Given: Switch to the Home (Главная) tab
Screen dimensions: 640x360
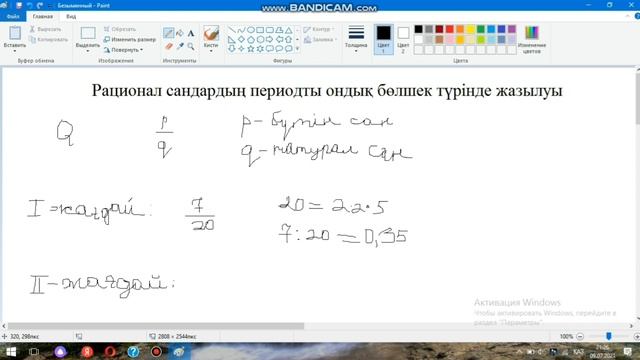Looking at the screenshot, I should tap(42, 16).
